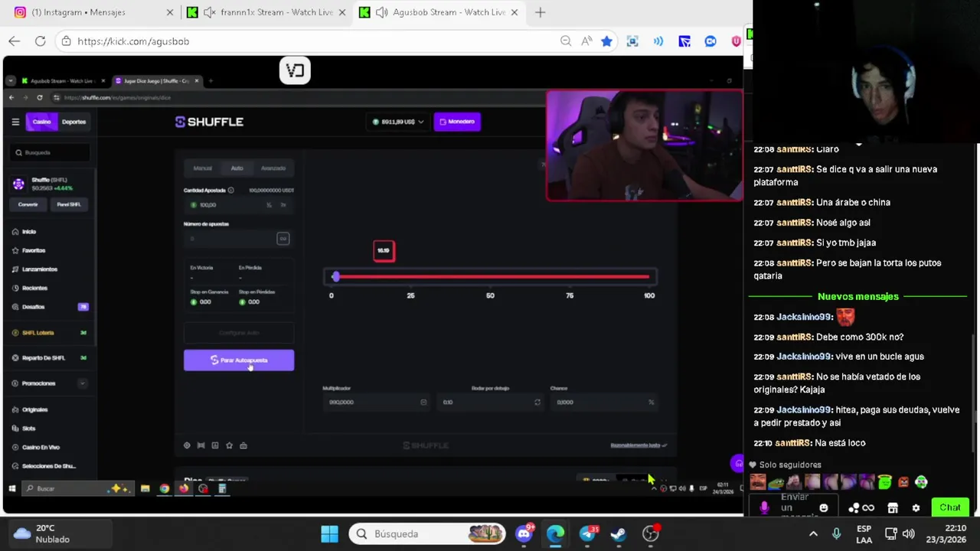The image size is (980, 551).
Task: Click the Shuffle Búsqueda search field
Action: click(x=51, y=152)
